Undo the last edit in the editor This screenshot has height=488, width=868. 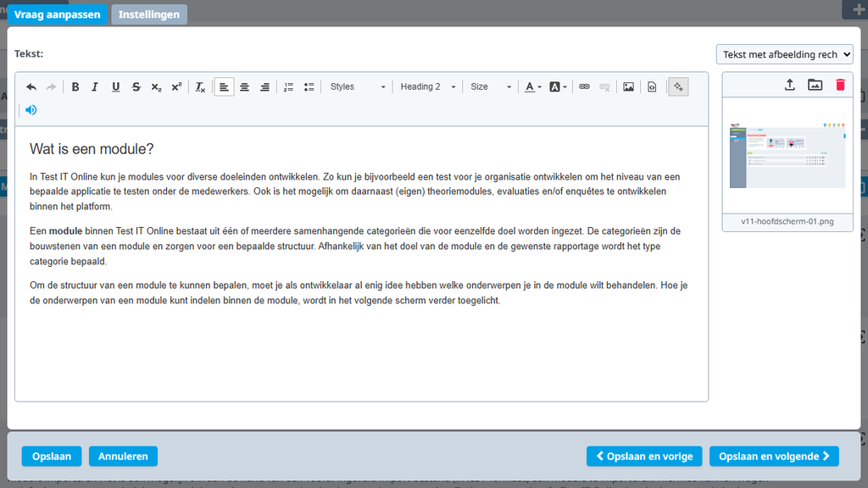[x=31, y=87]
